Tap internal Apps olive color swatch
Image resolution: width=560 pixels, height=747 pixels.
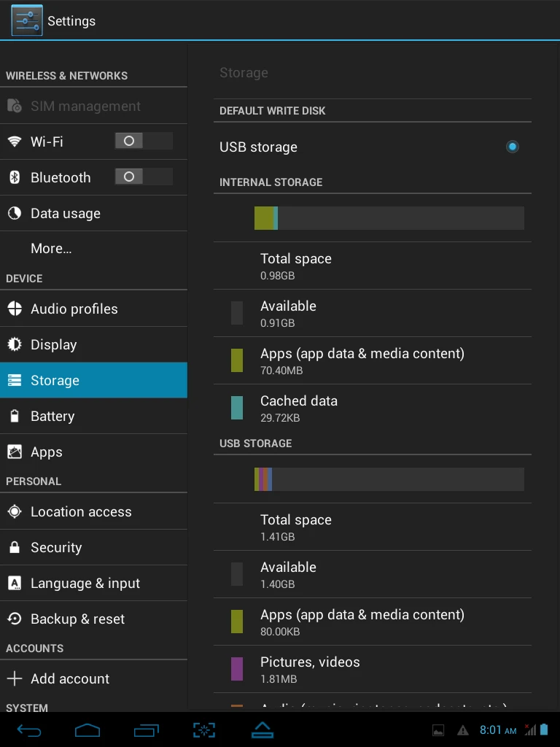point(237,360)
